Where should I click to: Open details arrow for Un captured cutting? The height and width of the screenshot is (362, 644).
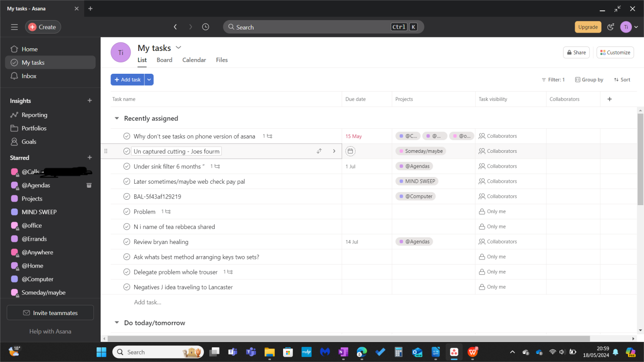tap(334, 151)
